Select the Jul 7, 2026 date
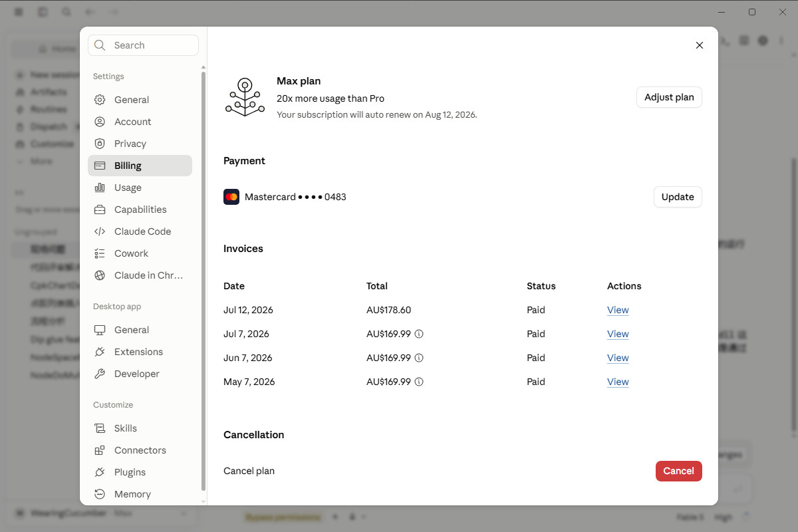The height and width of the screenshot is (532, 798). [x=246, y=334]
